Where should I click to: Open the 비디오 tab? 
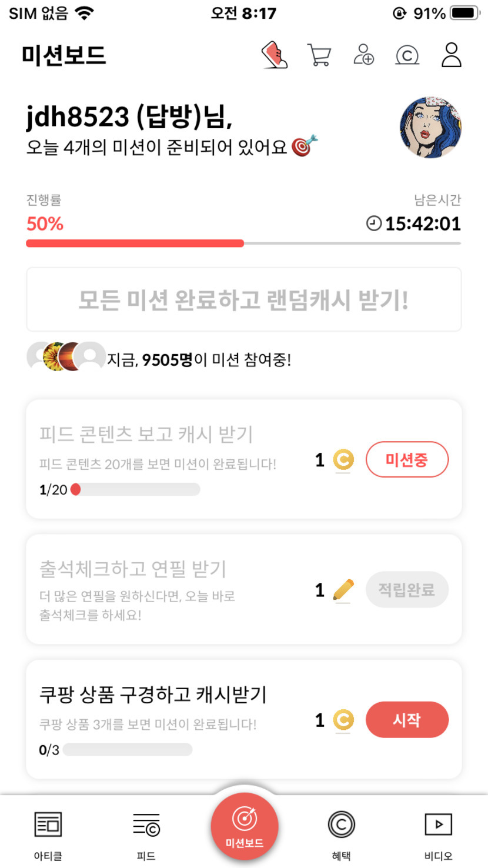coord(438,833)
